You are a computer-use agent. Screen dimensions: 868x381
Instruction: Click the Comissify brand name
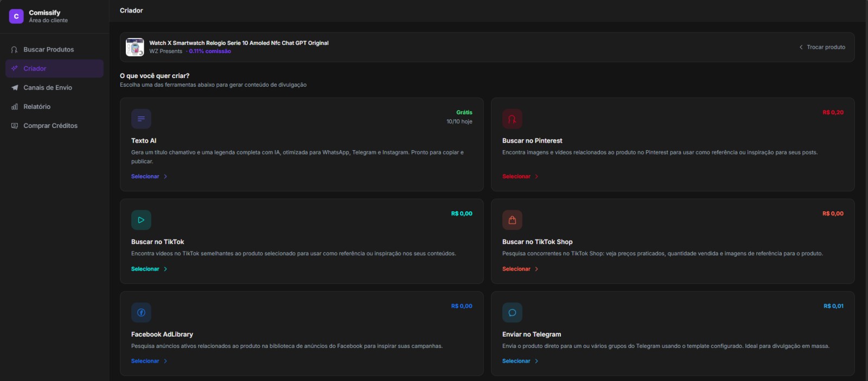pos(44,12)
